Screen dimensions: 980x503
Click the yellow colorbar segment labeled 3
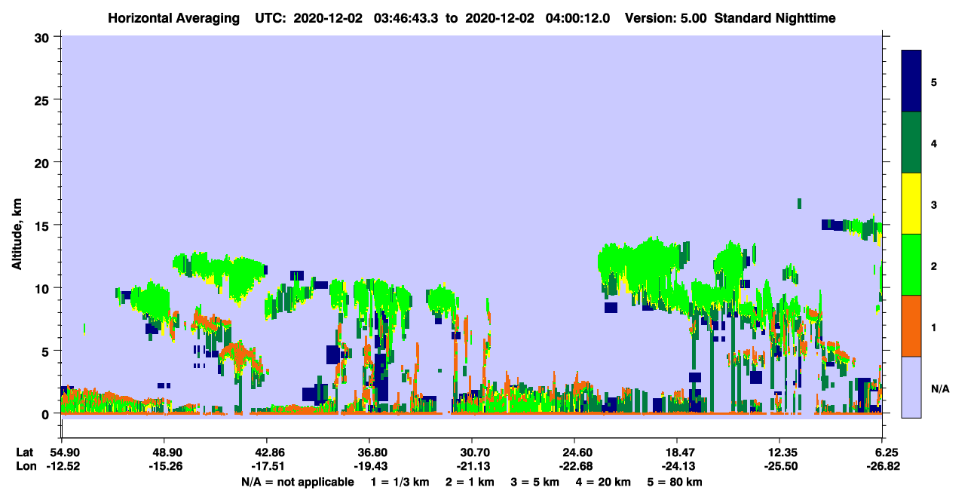pos(911,204)
